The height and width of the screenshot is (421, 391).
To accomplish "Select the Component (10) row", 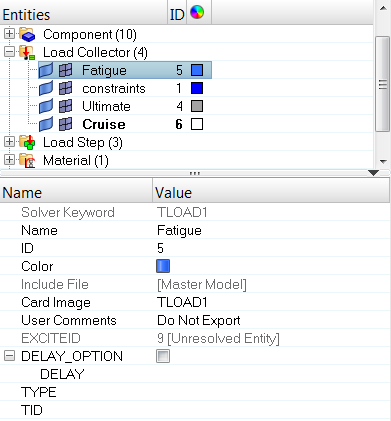I will [x=90, y=34].
